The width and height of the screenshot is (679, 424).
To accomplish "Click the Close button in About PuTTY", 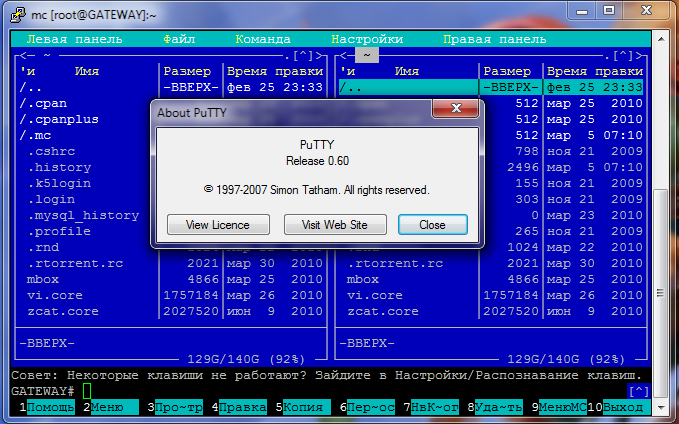I will [x=433, y=225].
